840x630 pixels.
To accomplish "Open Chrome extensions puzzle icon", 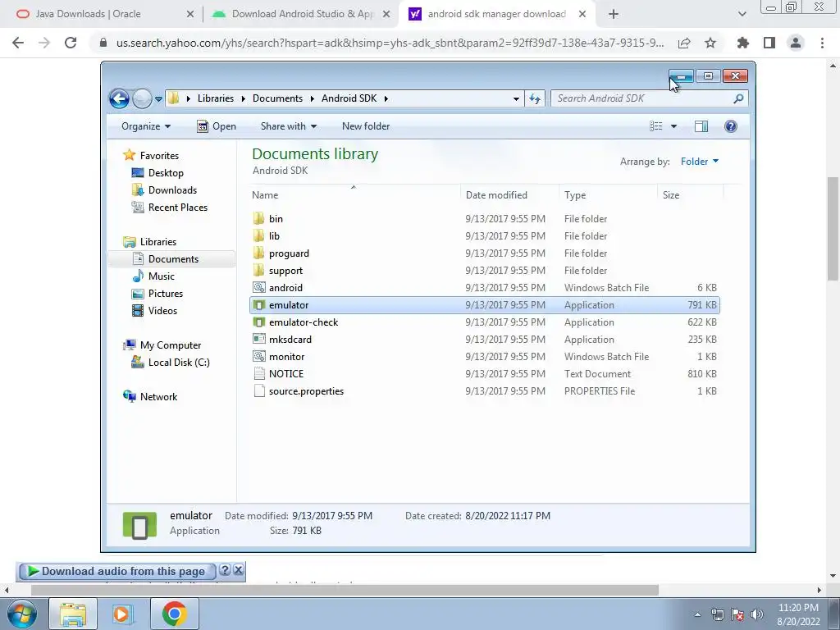I will point(743,43).
